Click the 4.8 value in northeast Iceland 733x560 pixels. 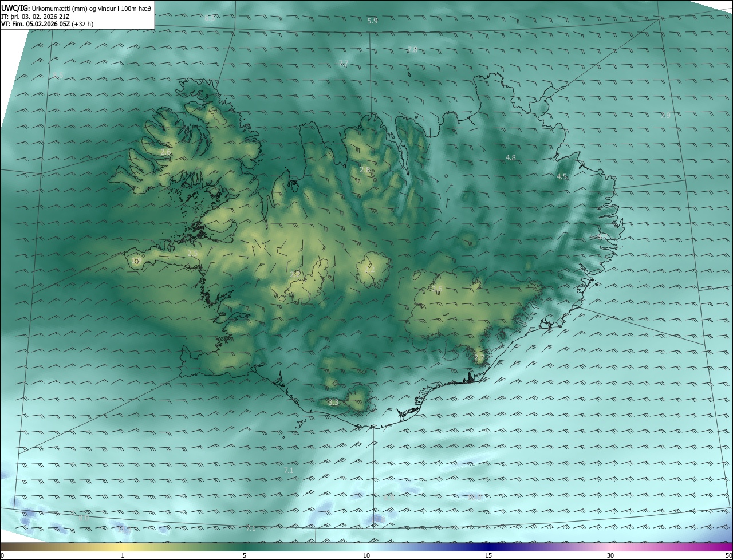(x=511, y=157)
